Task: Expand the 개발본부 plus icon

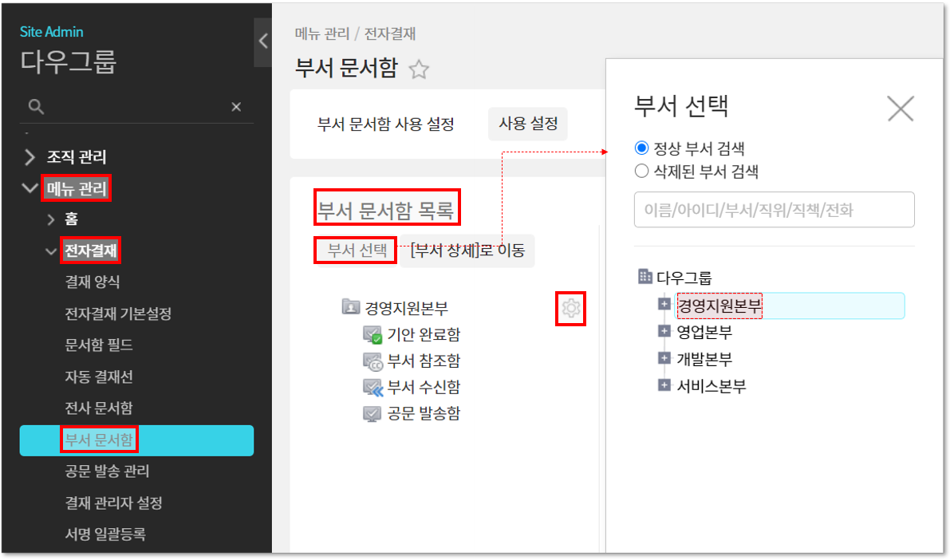Action: [x=664, y=358]
